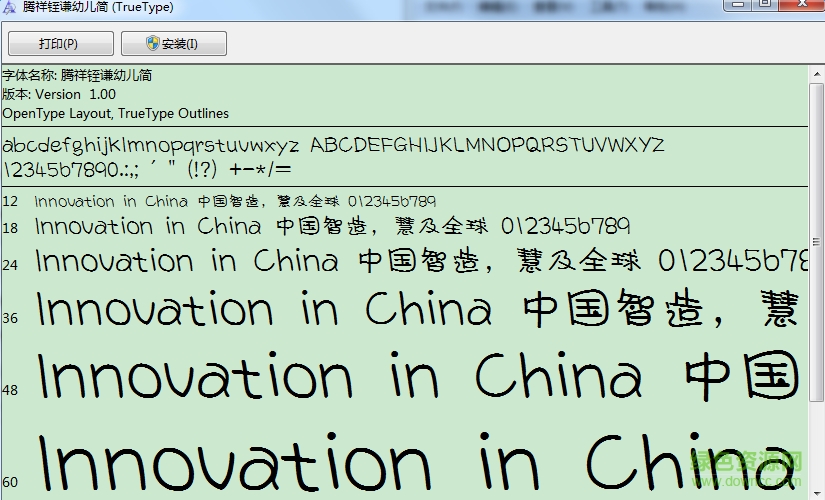Click the font viewer title bar icon
This screenshot has width=825, height=500.
point(9,7)
